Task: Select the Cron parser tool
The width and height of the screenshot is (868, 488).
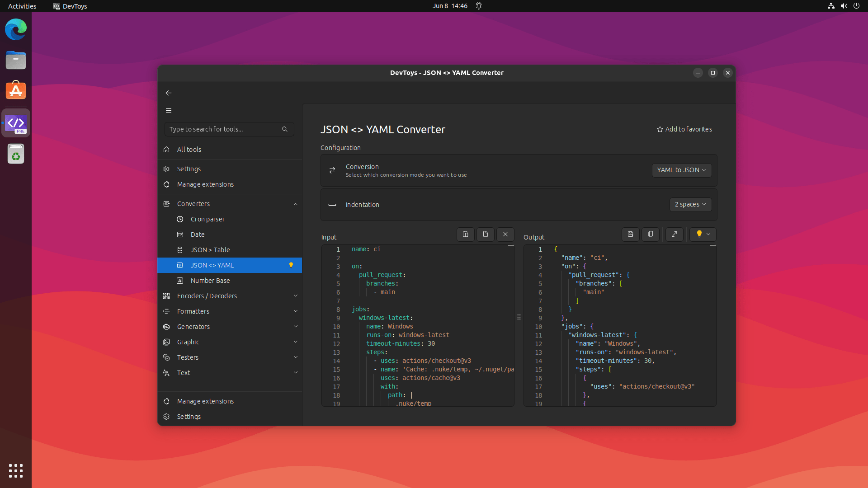Action: pos(208,219)
